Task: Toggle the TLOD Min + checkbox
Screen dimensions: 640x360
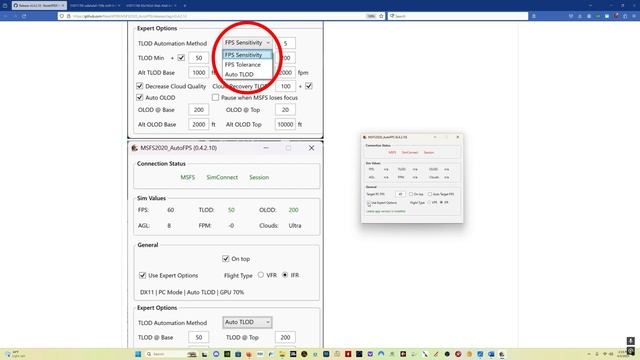Action: pos(181,58)
